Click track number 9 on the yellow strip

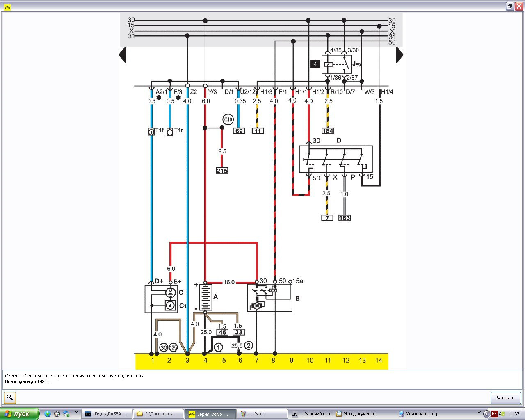tap(292, 361)
